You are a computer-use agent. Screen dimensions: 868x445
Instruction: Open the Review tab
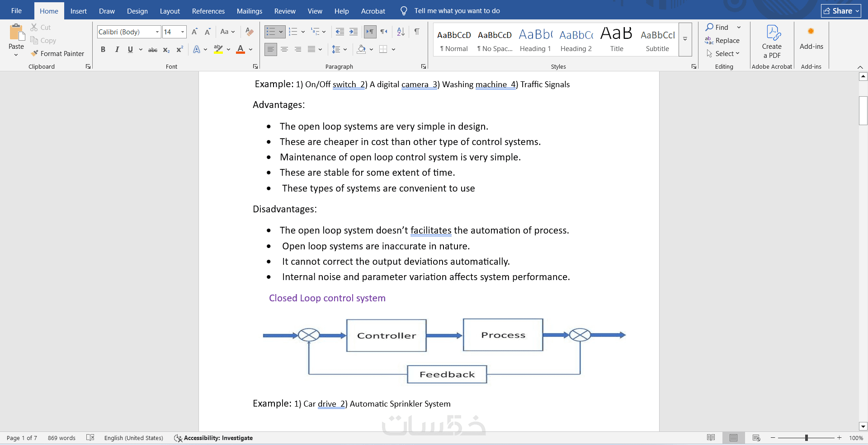285,11
